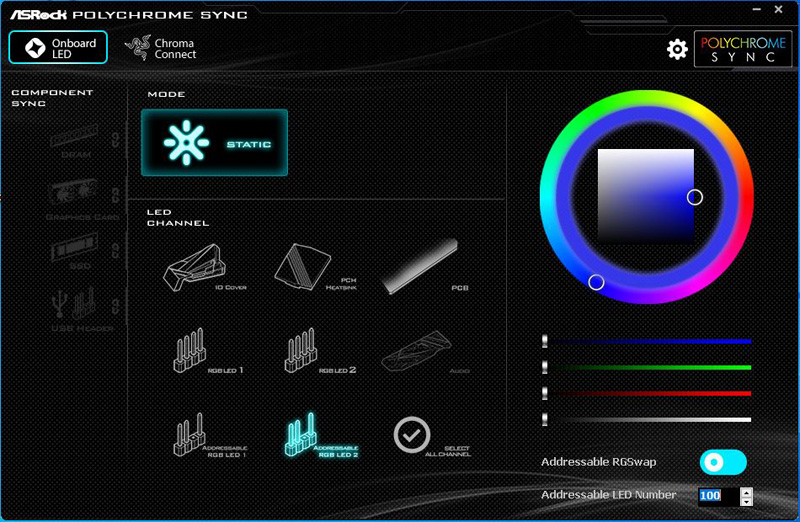Image resolution: width=800 pixels, height=522 pixels.
Task: Click Select All Channel checkmark
Action: point(412,435)
